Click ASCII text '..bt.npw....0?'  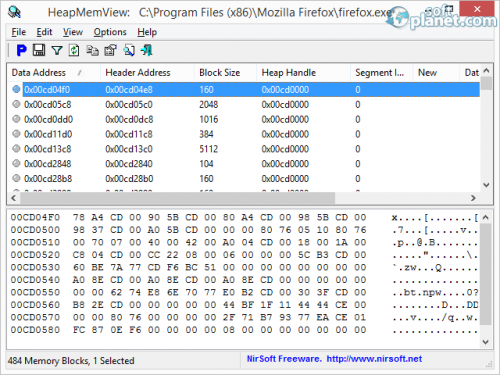[435, 292]
